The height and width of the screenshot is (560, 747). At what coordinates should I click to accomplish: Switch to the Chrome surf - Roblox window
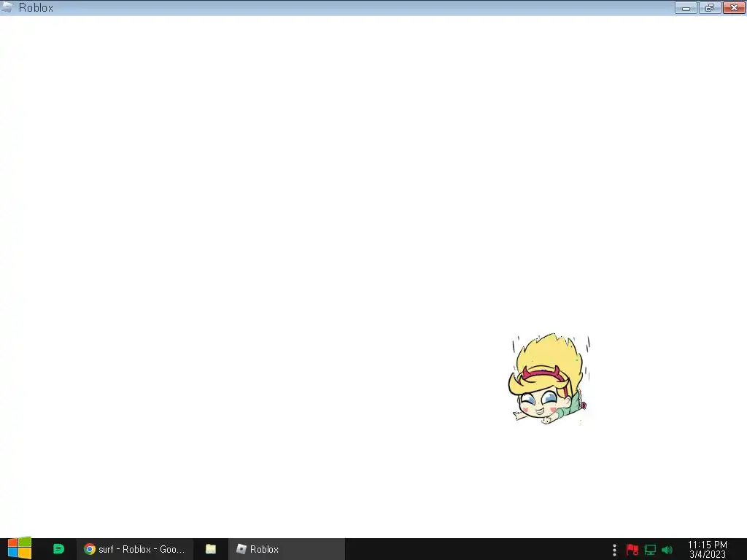[135, 549]
